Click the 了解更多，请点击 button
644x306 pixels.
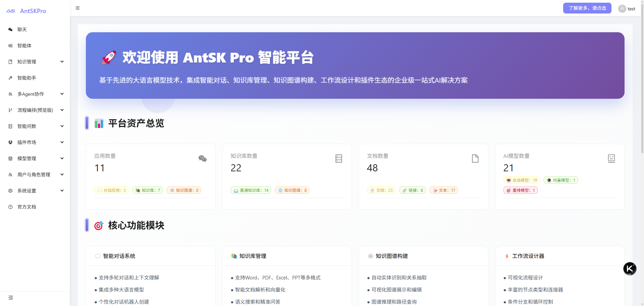[x=587, y=8]
